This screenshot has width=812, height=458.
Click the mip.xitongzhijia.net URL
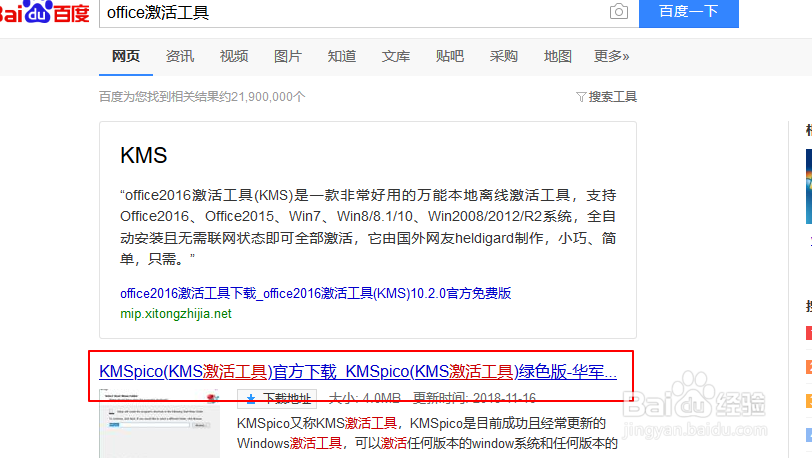point(176,313)
